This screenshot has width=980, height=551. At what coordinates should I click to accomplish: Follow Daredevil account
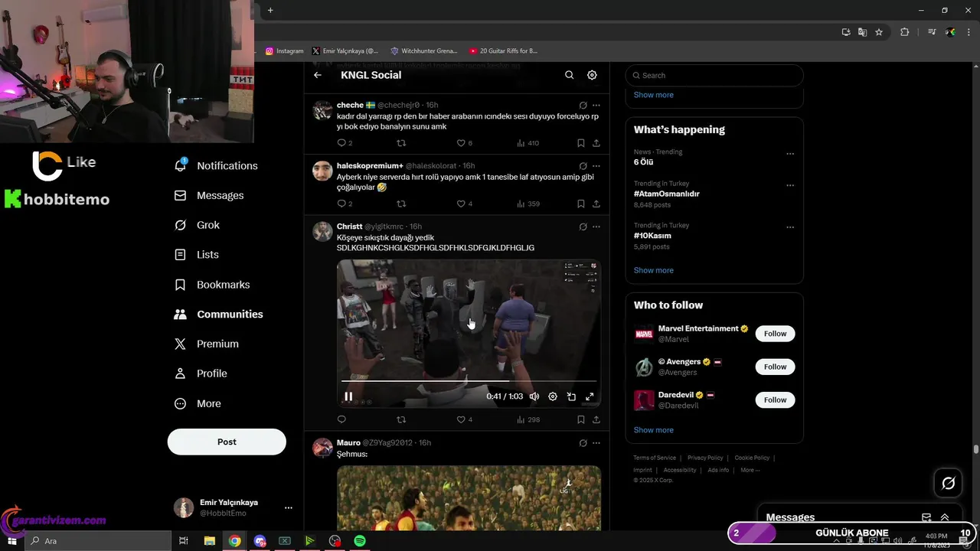[775, 399]
